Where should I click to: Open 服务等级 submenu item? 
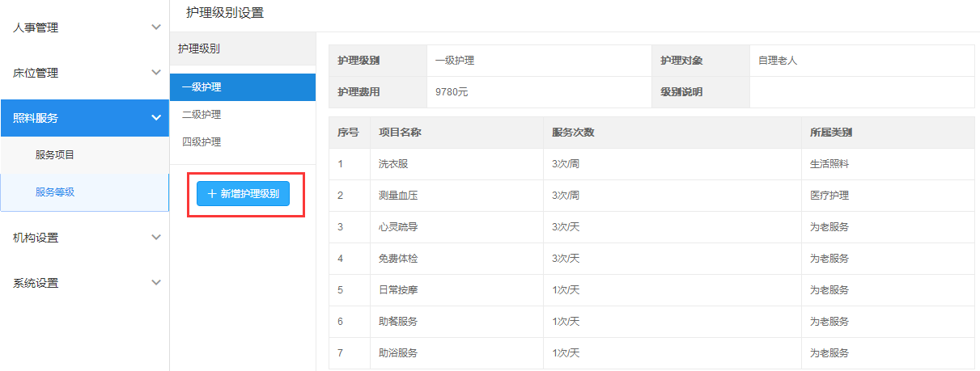pyautogui.click(x=55, y=192)
